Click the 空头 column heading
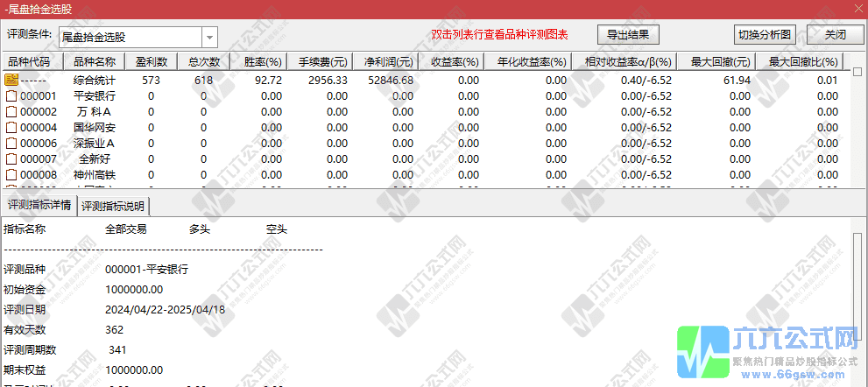The width and height of the screenshot is (868, 387). click(277, 229)
